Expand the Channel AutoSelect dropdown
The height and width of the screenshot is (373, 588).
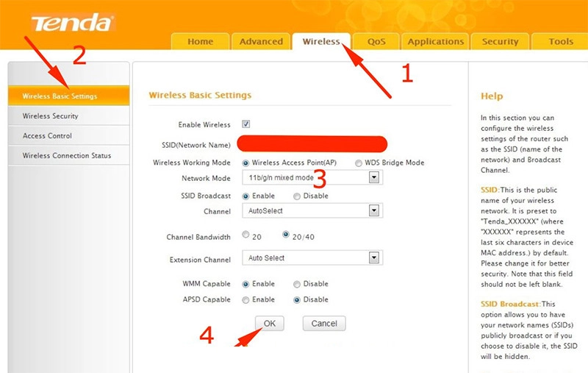pos(373,211)
